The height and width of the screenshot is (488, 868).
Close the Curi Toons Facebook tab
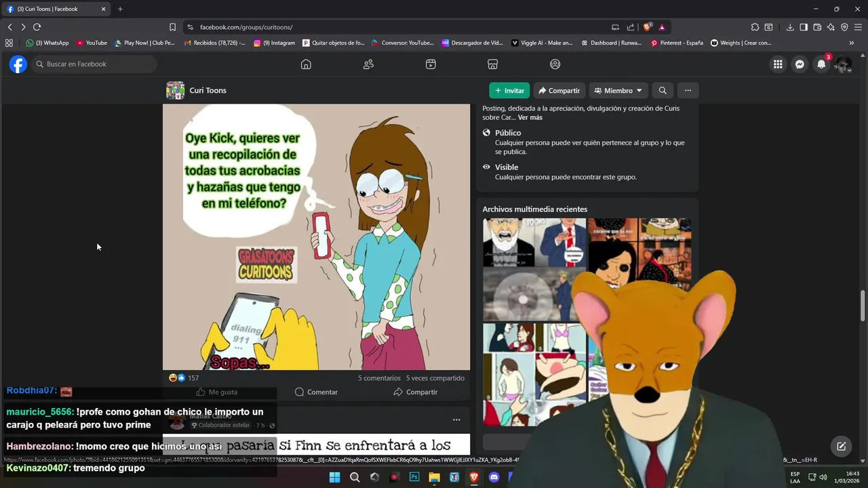[x=104, y=9]
